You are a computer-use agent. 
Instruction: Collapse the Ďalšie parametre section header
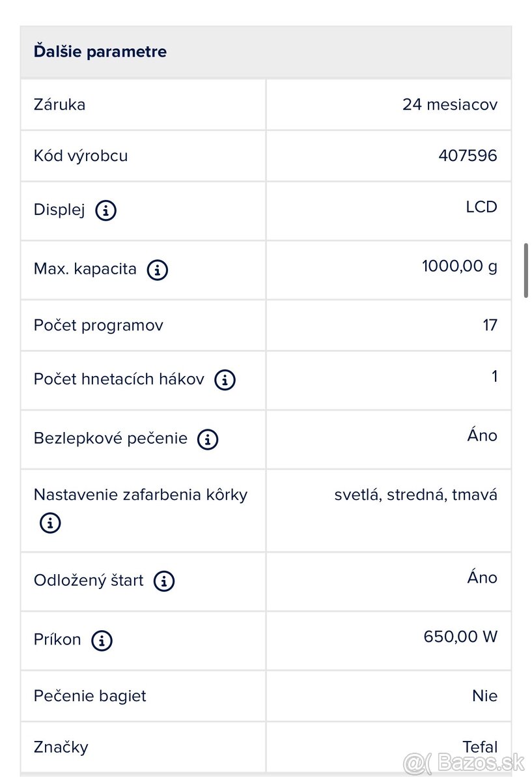[x=100, y=51]
